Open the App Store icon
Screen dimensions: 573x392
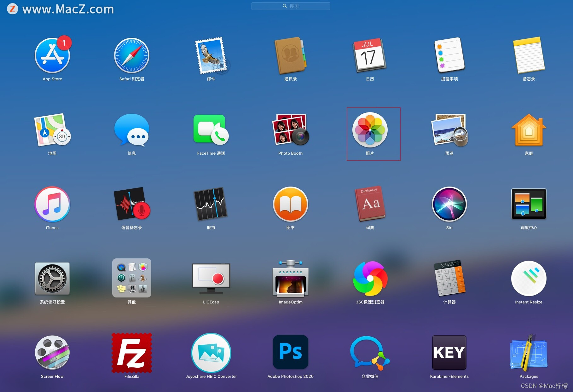pyautogui.click(x=52, y=55)
